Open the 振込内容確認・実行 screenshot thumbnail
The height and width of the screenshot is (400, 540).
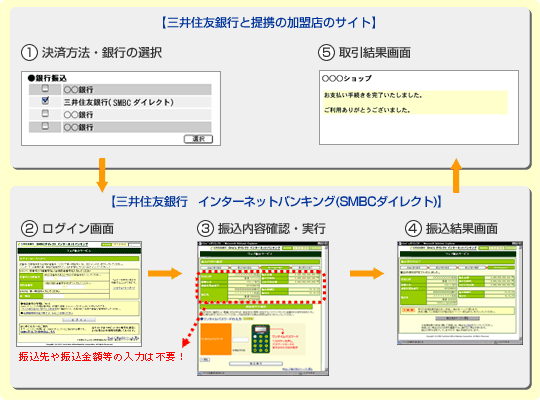(x=263, y=308)
